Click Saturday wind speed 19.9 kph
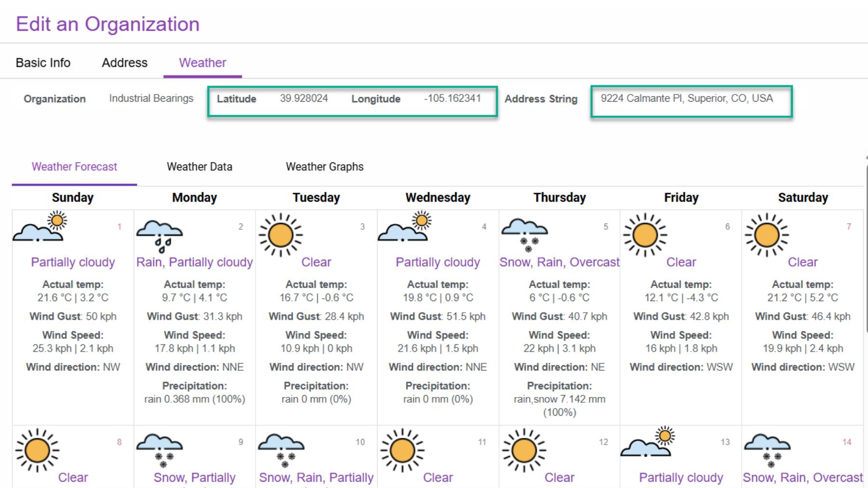This screenshot has height=488, width=868. pos(803,348)
